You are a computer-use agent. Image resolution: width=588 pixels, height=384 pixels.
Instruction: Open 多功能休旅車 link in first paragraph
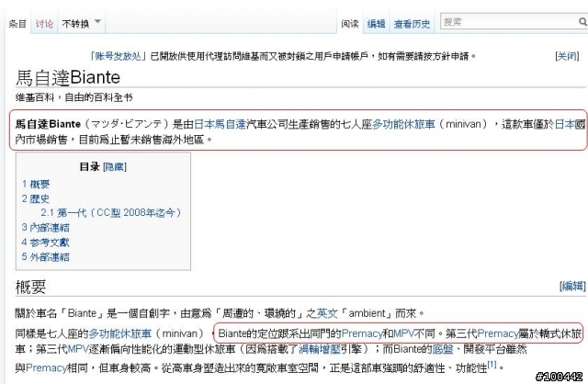403,124
